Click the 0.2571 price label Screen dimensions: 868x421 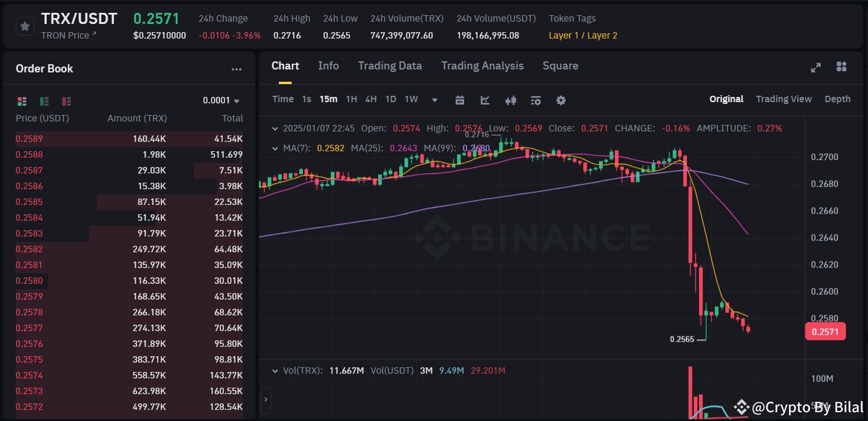tap(825, 331)
